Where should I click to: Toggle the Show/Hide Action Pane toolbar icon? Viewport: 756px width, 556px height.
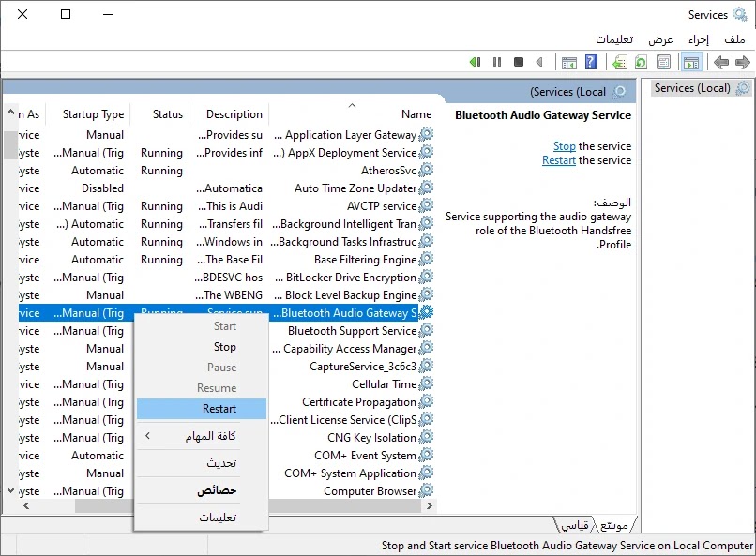click(x=569, y=63)
